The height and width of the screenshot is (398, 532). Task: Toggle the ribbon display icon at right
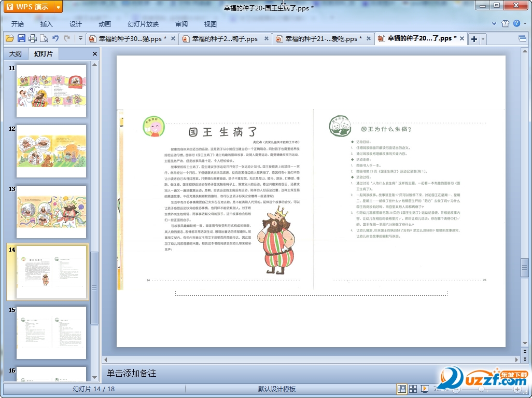point(523,38)
